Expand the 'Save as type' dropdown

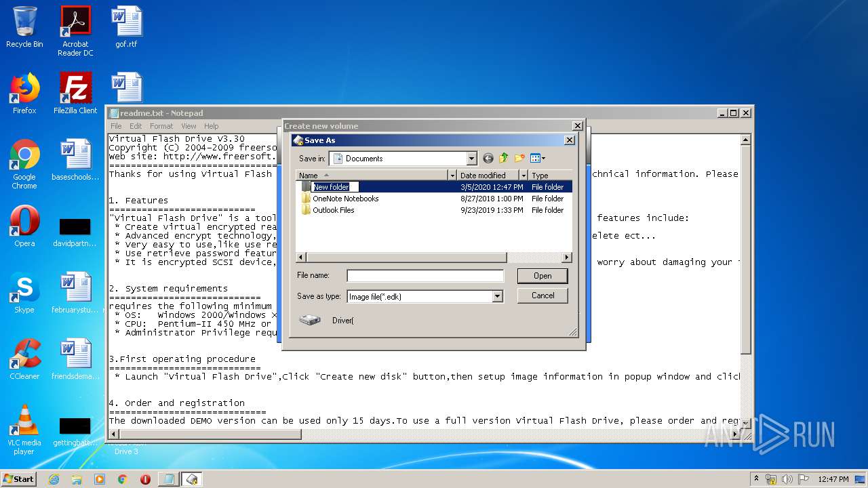tap(498, 296)
